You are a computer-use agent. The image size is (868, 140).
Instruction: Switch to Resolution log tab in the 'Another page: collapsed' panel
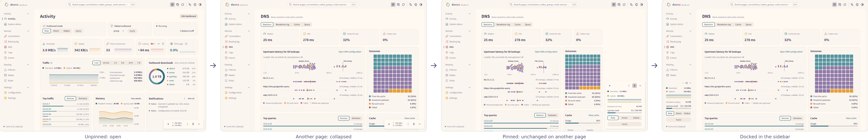[282, 25]
